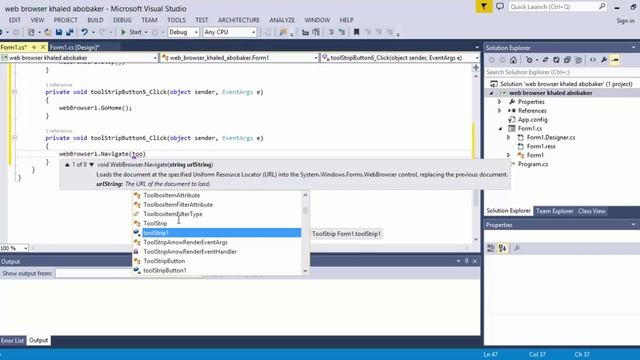Click the Search Solution Explorer field
The width and height of the screenshot is (640, 360).
[562, 72]
